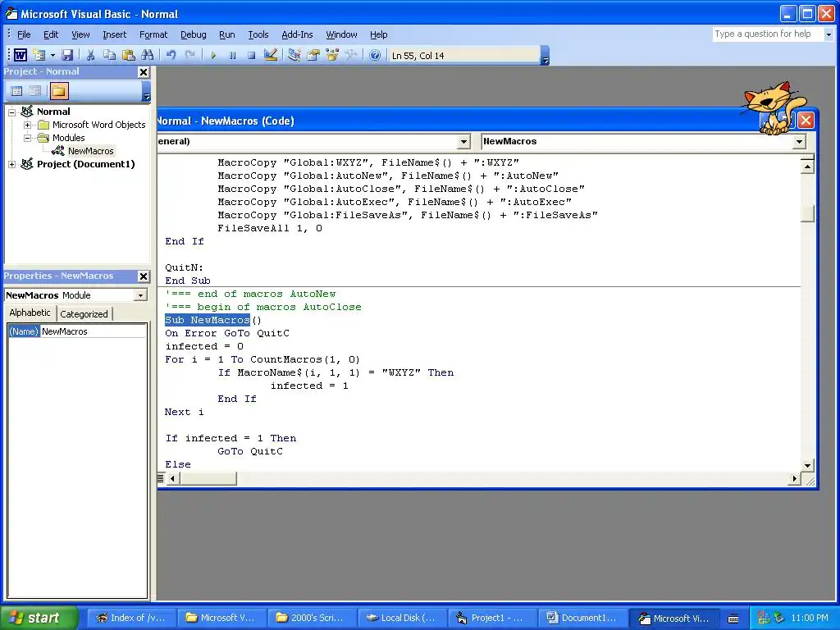The image size is (840, 630).
Task: Click the code window scroll up arrow
Action: click(807, 167)
